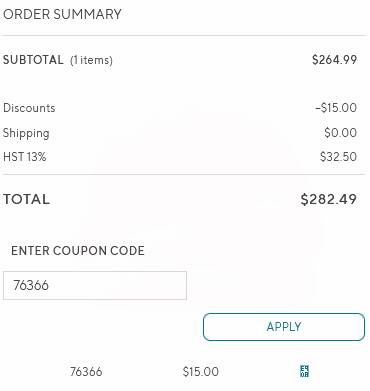Select the $0.00 shipping amount
Image resolution: width=370 pixels, height=391 pixels.
340,133
